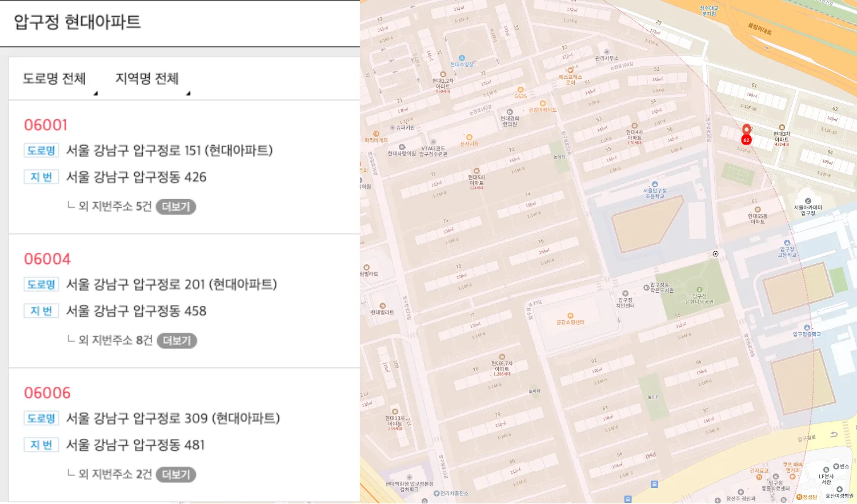Expand more lot addresses for 압구정동 426
Viewport: 857px width, 504px height.
(176, 207)
